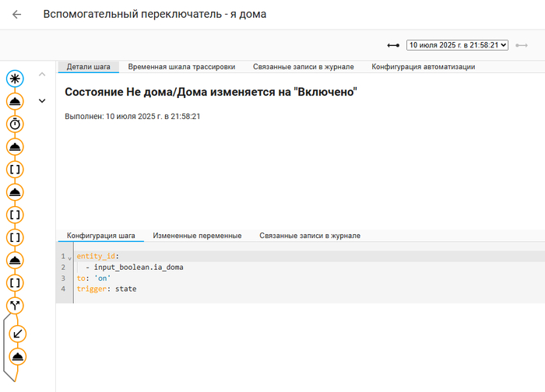Load the newer trace with the right arrow

(521, 45)
